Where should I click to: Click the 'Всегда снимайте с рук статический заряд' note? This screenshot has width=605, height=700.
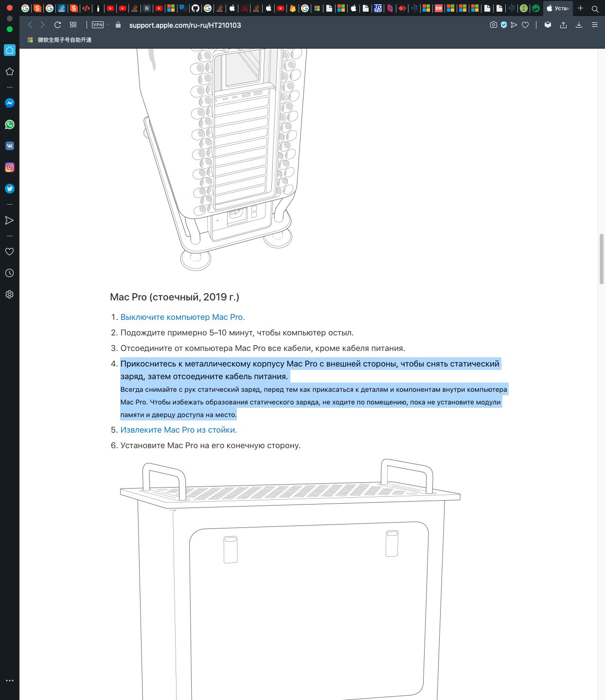click(314, 402)
